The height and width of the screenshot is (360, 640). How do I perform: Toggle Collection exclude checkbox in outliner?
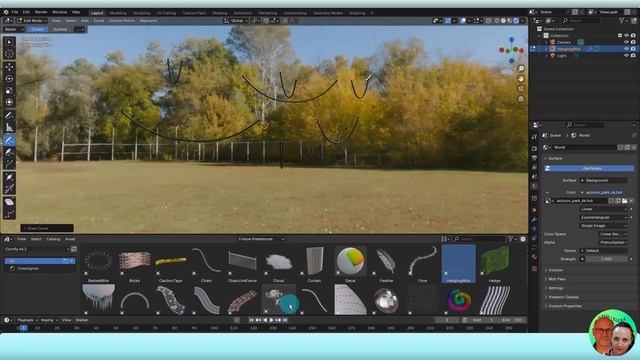[620, 36]
